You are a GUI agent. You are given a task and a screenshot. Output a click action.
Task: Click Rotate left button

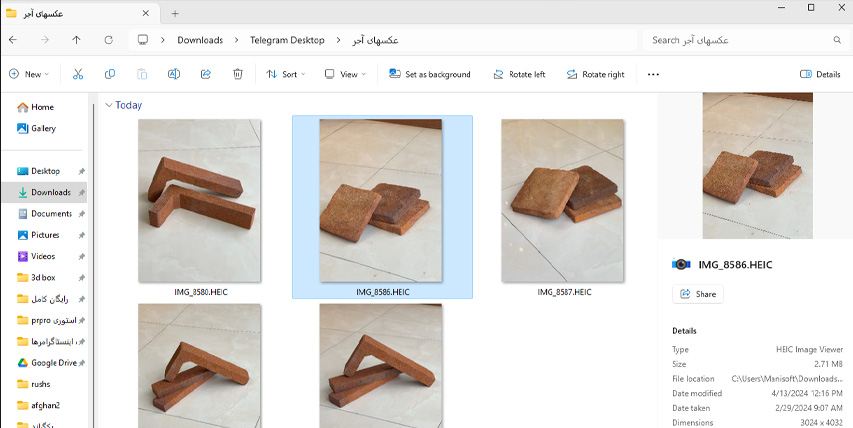coord(519,74)
